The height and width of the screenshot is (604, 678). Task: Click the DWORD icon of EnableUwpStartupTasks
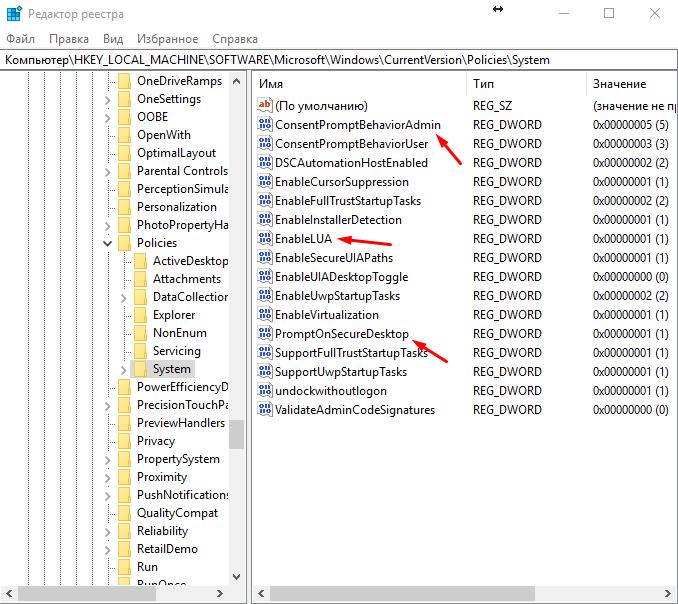pyautogui.click(x=265, y=296)
